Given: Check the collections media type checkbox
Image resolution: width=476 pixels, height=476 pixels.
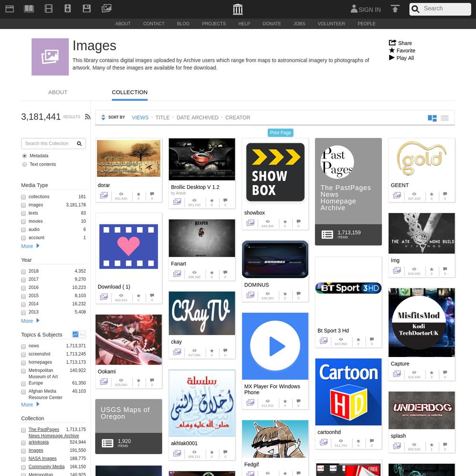Looking at the screenshot, I should (x=23, y=197).
